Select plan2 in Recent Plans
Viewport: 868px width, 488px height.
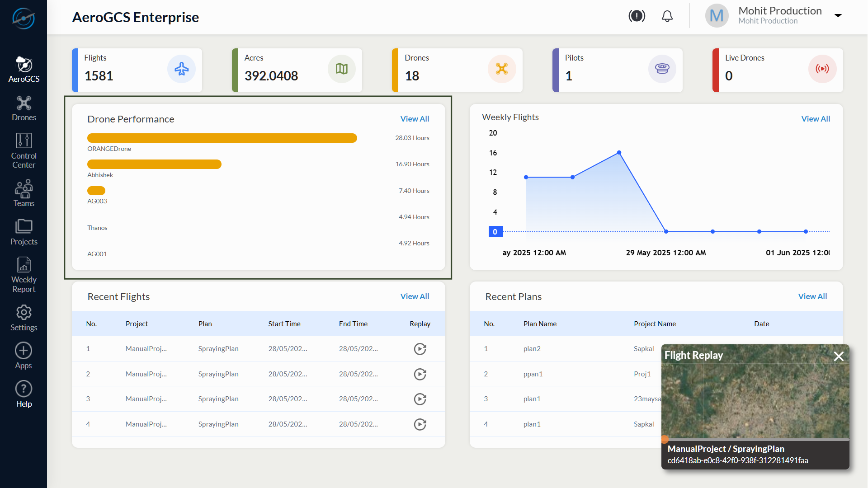pyautogui.click(x=532, y=349)
